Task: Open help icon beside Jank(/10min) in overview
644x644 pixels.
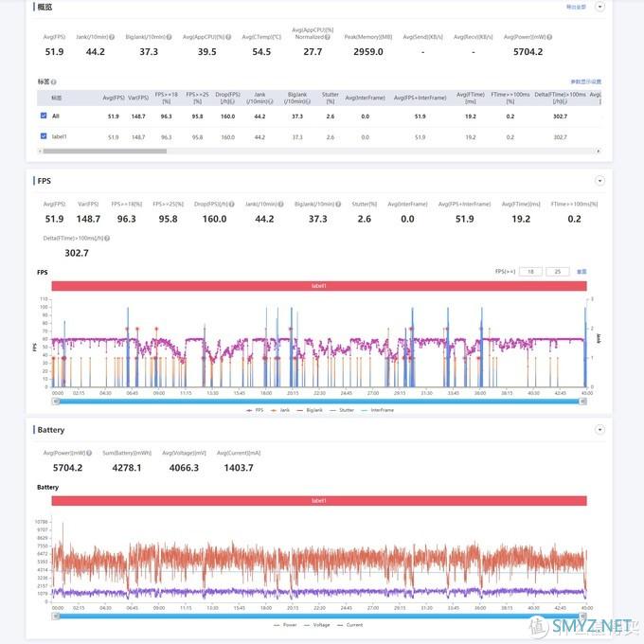Action: coord(112,37)
